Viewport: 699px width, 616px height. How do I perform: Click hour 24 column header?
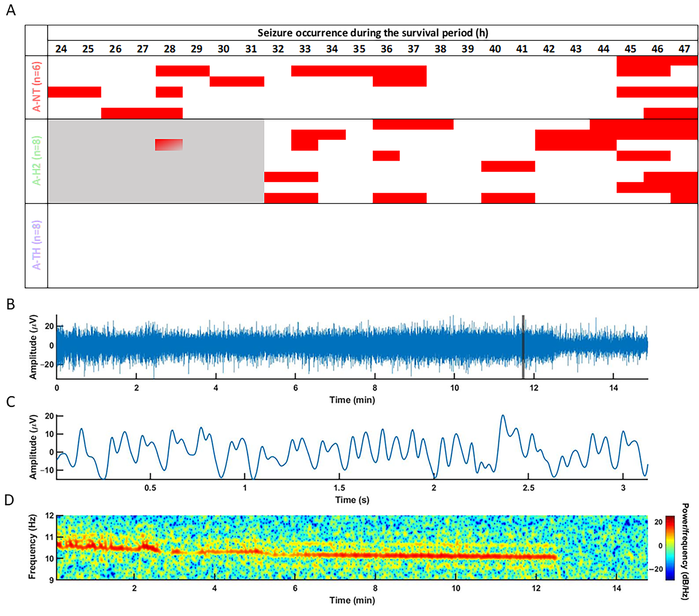tap(61, 49)
